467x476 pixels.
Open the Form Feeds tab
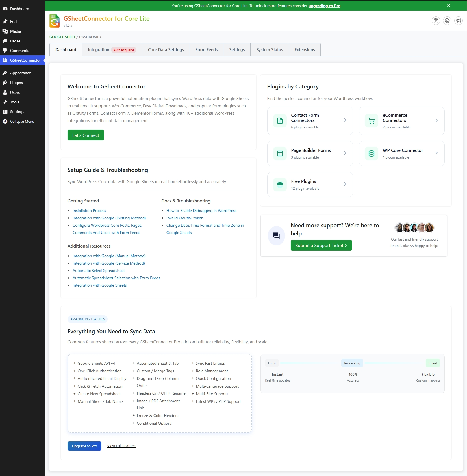click(207, 50)
